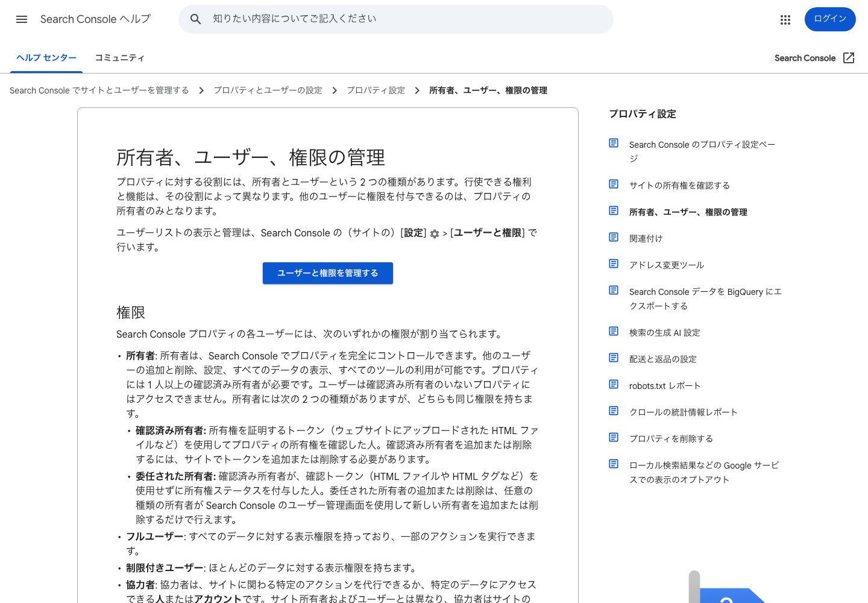Screen dimensions: 868x603
Task: Click the article icon beside プロパティを削除する
Action: pyautogui.click(x=614, y=437)
